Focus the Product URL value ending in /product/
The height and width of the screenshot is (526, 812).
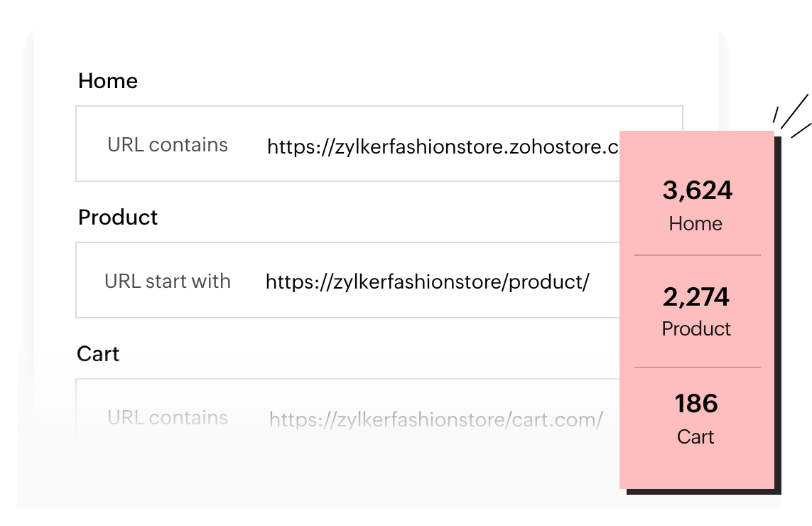pos(427,282)
